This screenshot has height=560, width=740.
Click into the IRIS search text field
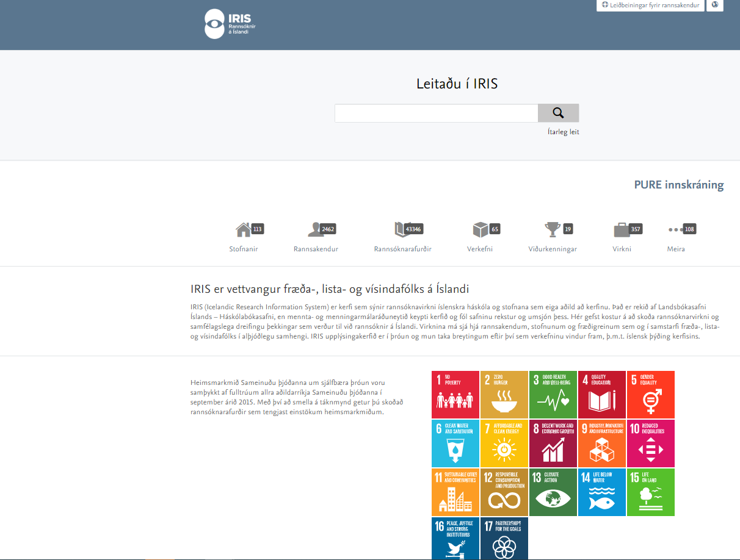point(436,113)
